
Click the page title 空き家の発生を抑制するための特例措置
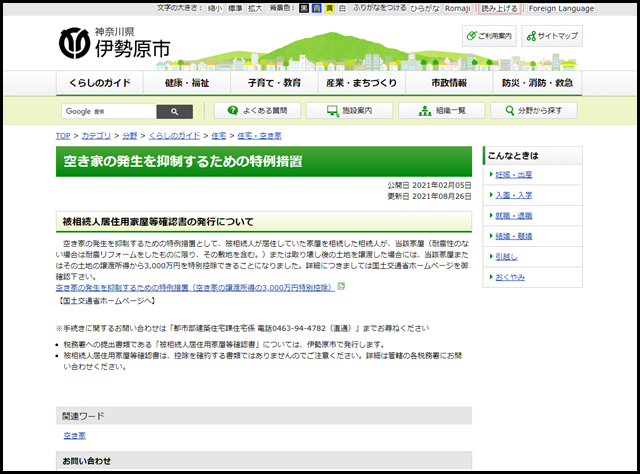(183, 162)
